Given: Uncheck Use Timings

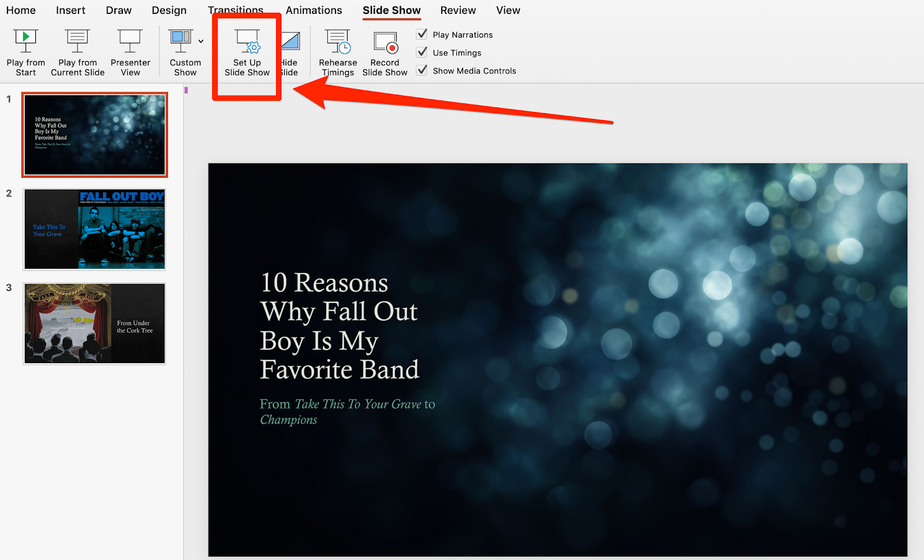Looking at the screenshot, I should click(422, 52).
